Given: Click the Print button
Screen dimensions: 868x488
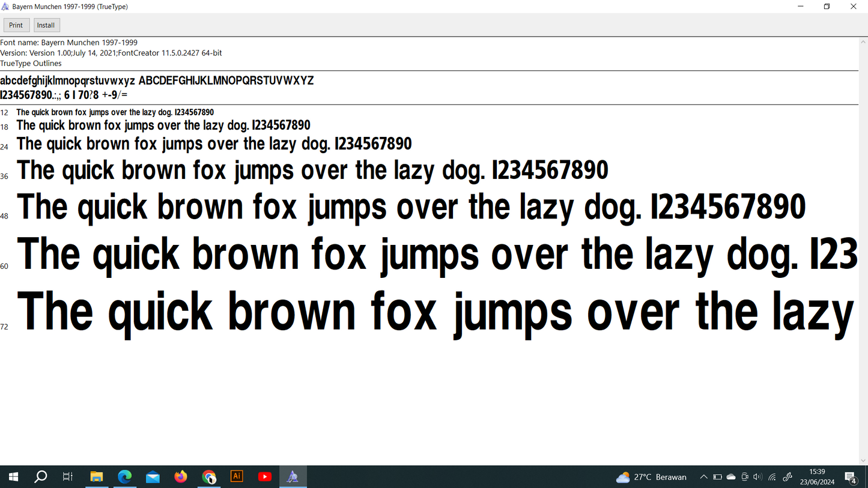Looking at the screenshot, I should pyautogui.click(x=16, y=25).
